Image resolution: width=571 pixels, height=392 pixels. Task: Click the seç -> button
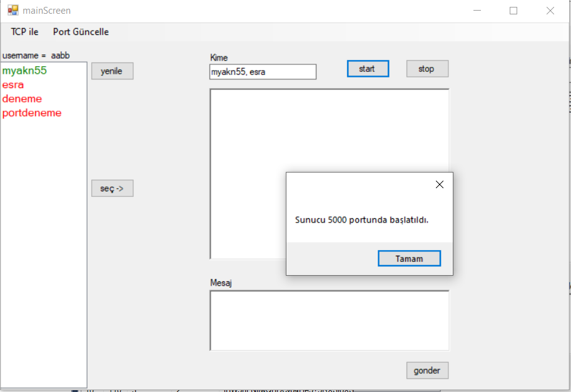pos(112,188)
